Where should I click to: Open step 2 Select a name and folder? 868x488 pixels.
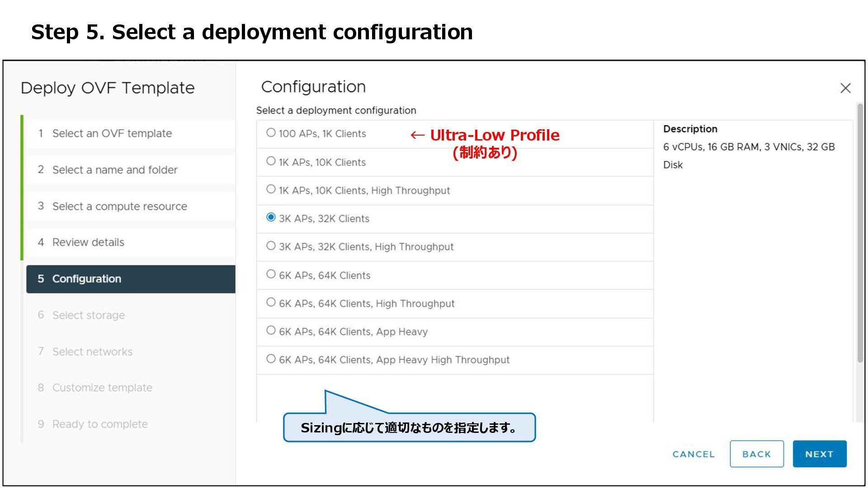click(x=114, y=170)
